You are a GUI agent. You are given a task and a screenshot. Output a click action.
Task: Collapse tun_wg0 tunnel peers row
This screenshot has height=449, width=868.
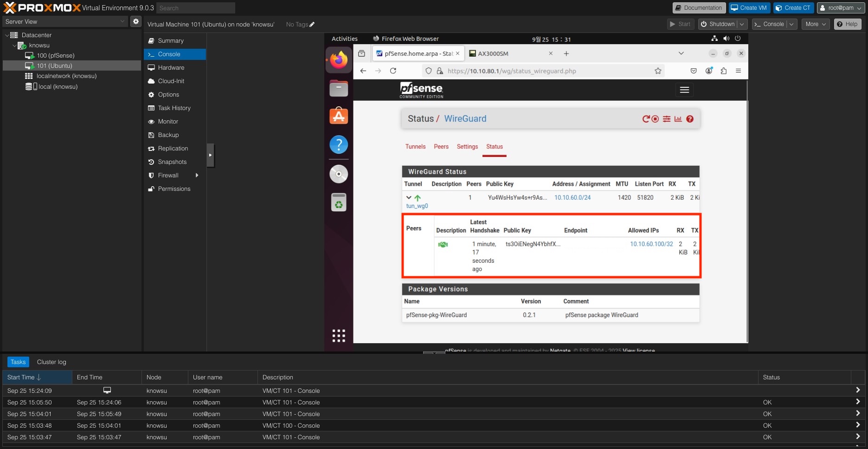coord(409,198)
